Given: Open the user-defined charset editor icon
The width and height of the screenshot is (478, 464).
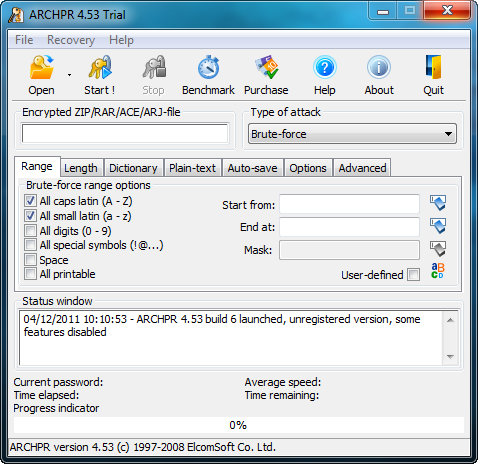Looking at the screenshot, I should point(438,271).
